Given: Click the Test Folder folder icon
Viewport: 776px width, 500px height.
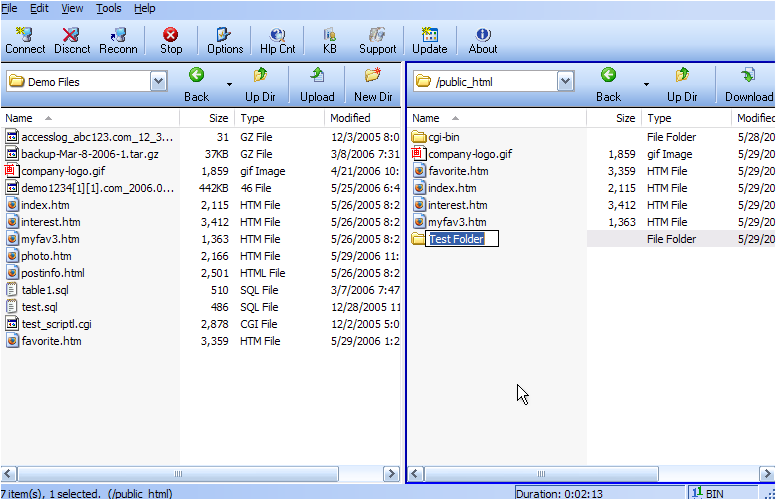Looking at the screenshot, I should click(x=419, y=239).
